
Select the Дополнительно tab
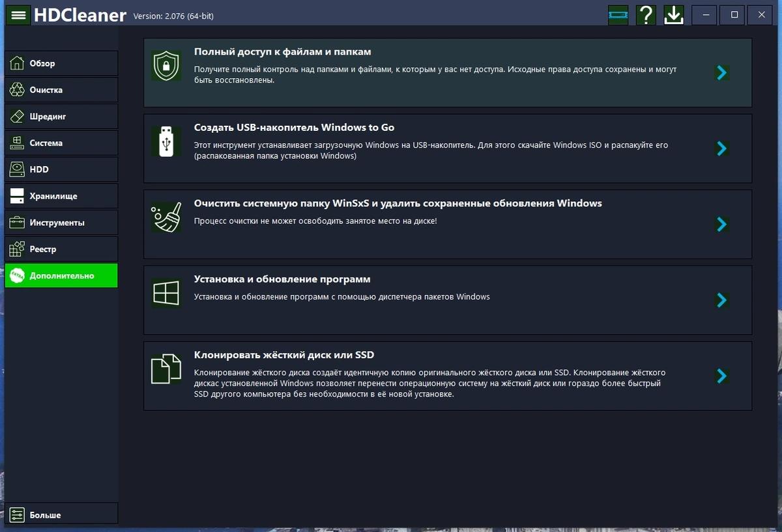[61, 275]
